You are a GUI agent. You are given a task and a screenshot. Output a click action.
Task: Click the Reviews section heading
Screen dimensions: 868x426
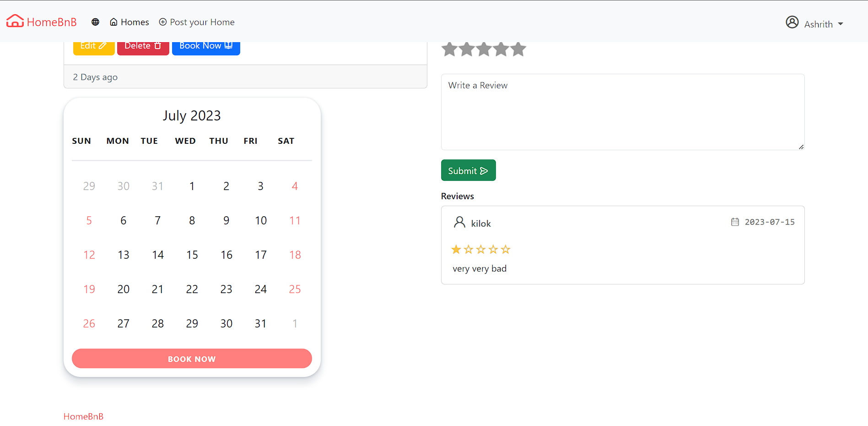coord(458,196)
